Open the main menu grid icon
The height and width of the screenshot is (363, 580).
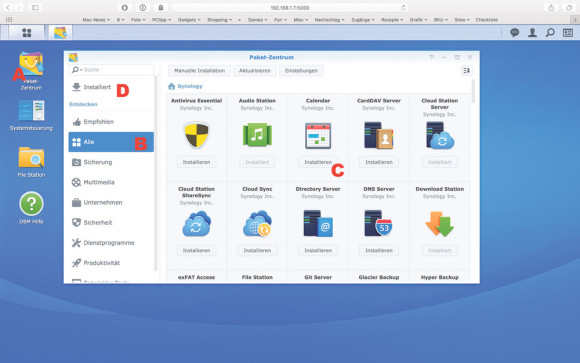(27, 33)
